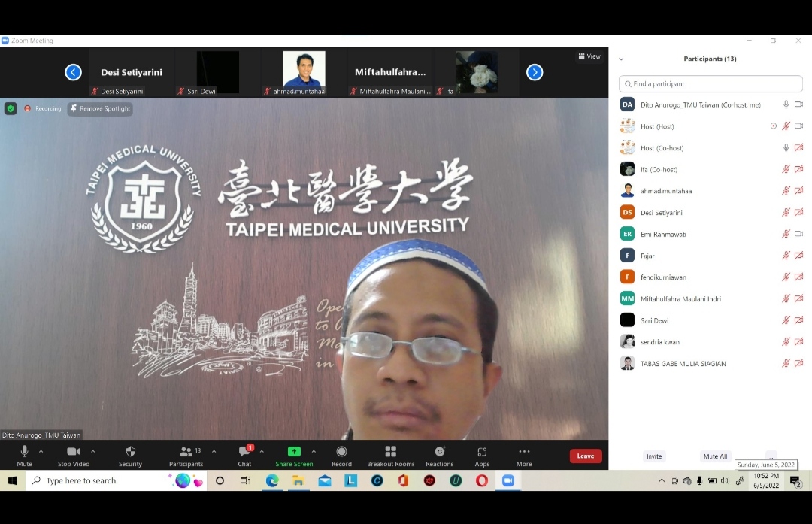Open Task View in taskbar
Image resolution: width=812 pixels, height=524 pixels.
click(x=245, y=481)
